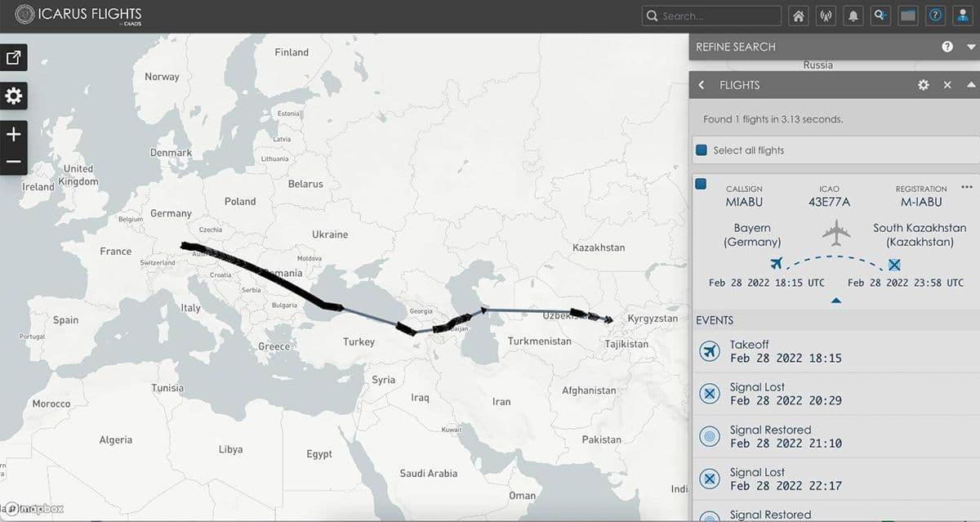Open the signal tower broadcast icon
This screenshot has height=522, width=980.
tap(825, 16)
